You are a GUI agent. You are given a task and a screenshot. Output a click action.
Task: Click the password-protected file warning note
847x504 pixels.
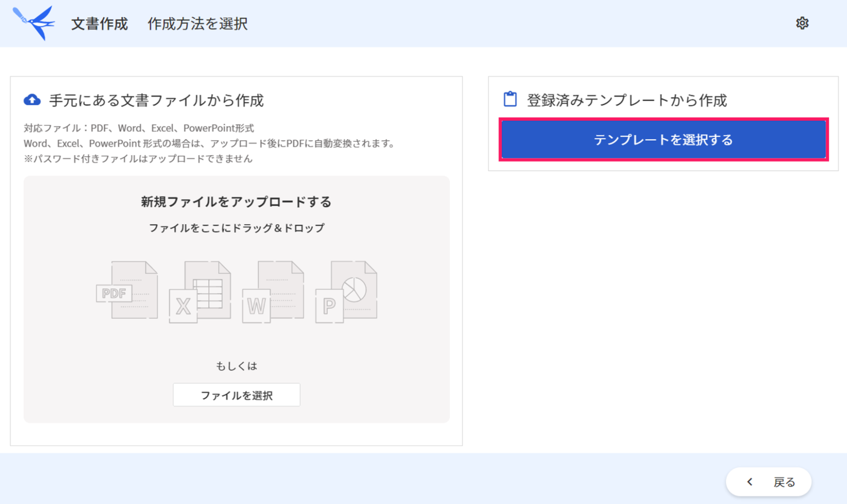pos(138,159)
